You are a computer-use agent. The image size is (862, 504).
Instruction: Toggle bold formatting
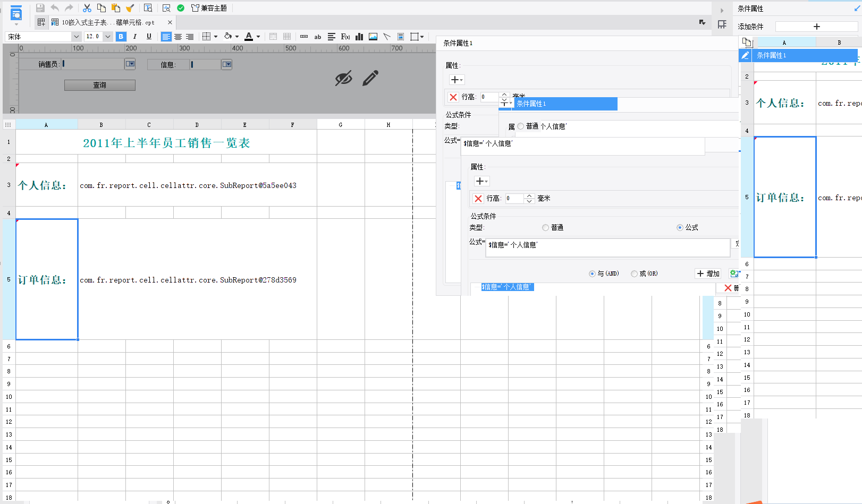coord(121,37)
